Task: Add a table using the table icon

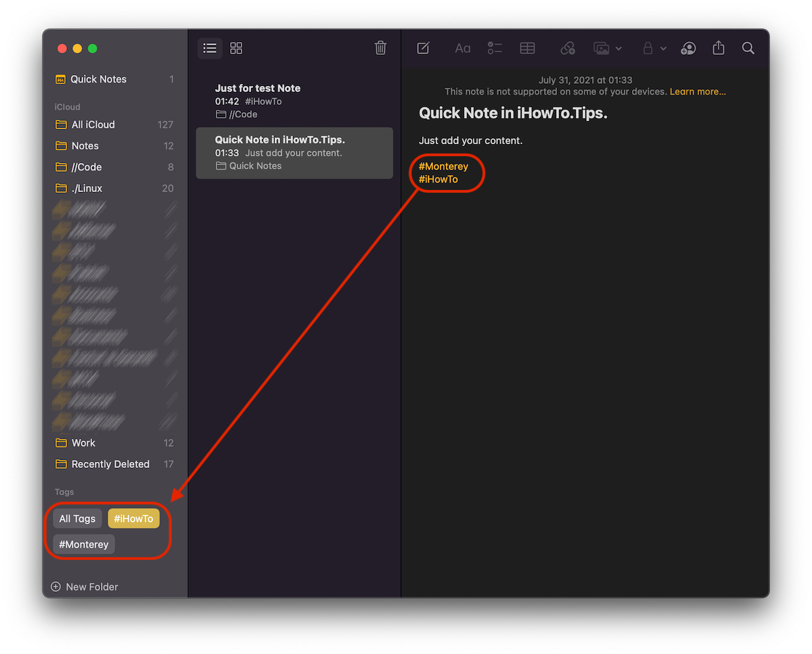Action: pos(527,48)
